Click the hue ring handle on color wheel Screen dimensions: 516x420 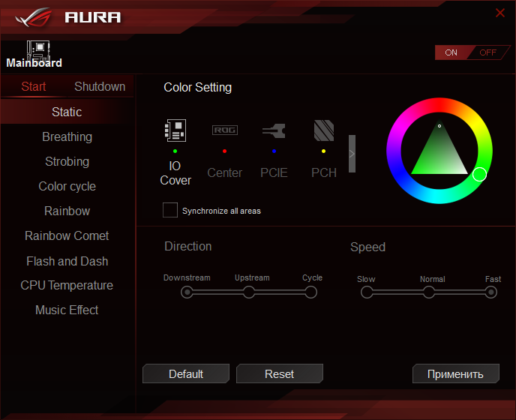479,174
